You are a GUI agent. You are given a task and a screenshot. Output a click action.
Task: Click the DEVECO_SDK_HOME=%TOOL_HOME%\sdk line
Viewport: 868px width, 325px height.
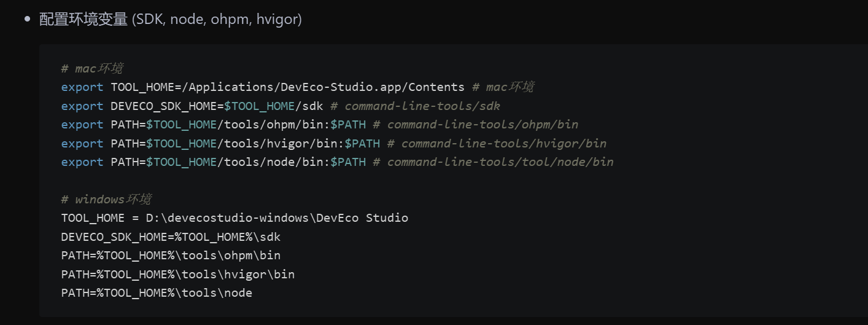point(171,237)
